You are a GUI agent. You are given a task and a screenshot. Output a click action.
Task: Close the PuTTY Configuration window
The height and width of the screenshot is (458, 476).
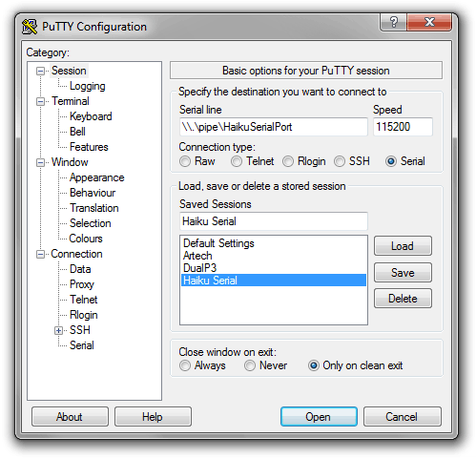(x=429, y=22)
